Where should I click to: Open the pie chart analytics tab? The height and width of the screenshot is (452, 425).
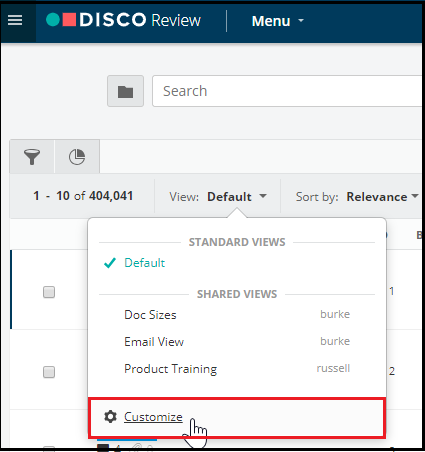point(77,157)
